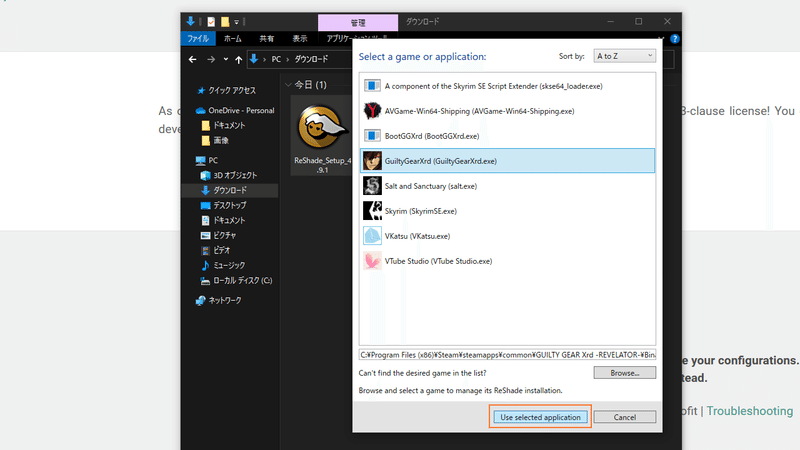
Task: Click the new folder icon in title bar
Action: coord(225,22)
